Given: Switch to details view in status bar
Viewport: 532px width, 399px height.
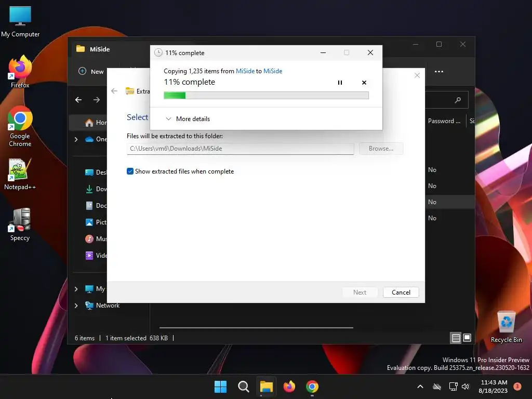Looking at the screenshot, I should click(x=456, y=338).
